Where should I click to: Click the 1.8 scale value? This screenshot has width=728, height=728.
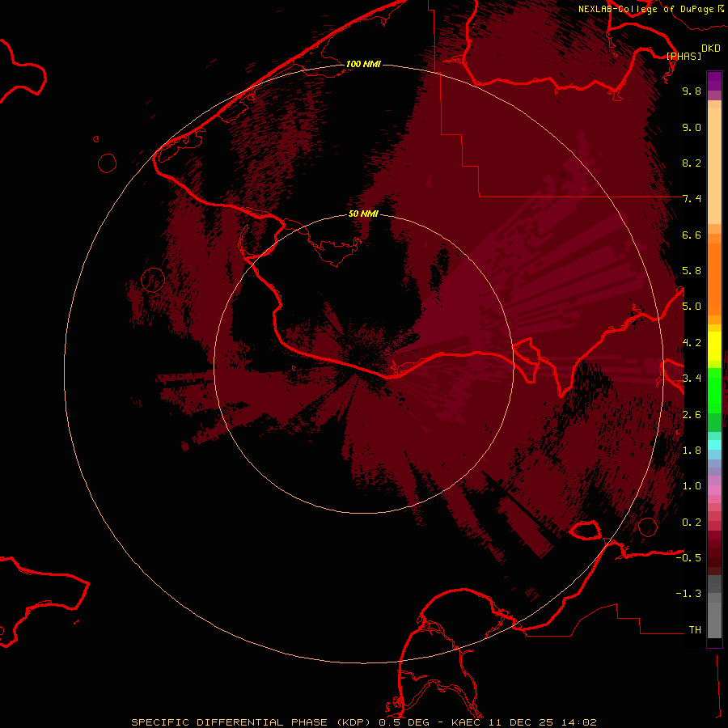692,451
